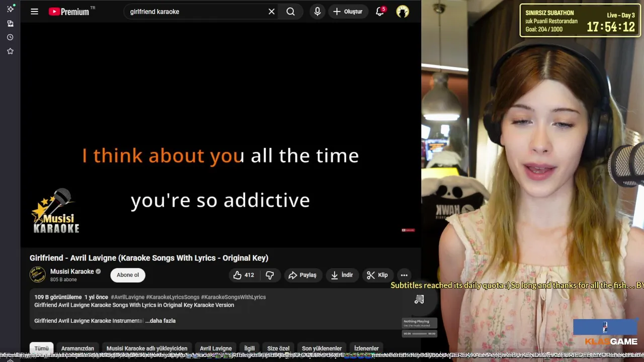Select the İzlenenler filter chip
This screenshot has height=362, width=644.
(x=366, y=348)
